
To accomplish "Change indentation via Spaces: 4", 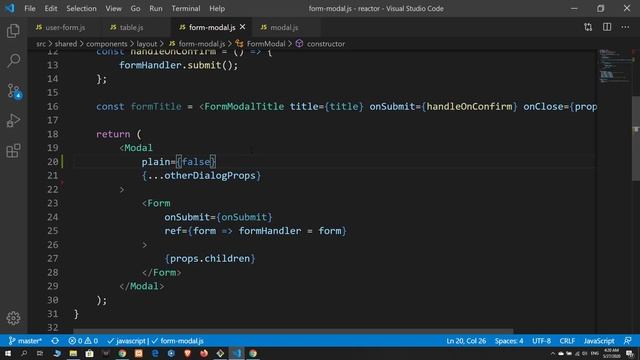I will [509, 341].
